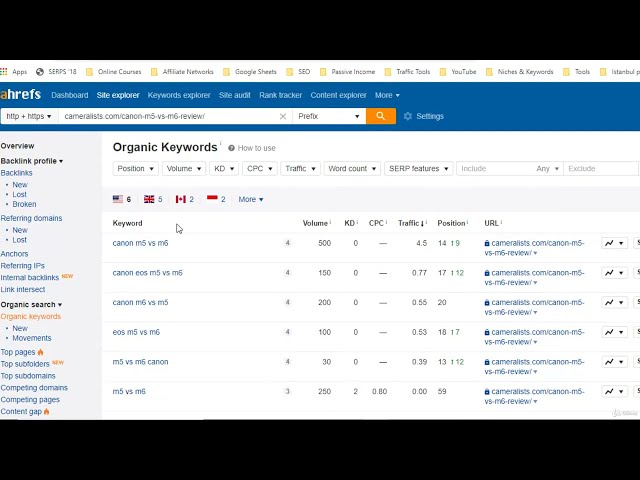The image size is (640, 480).
Task: Collapse Backlink profile sidebar section
Action: click(32, 161)
